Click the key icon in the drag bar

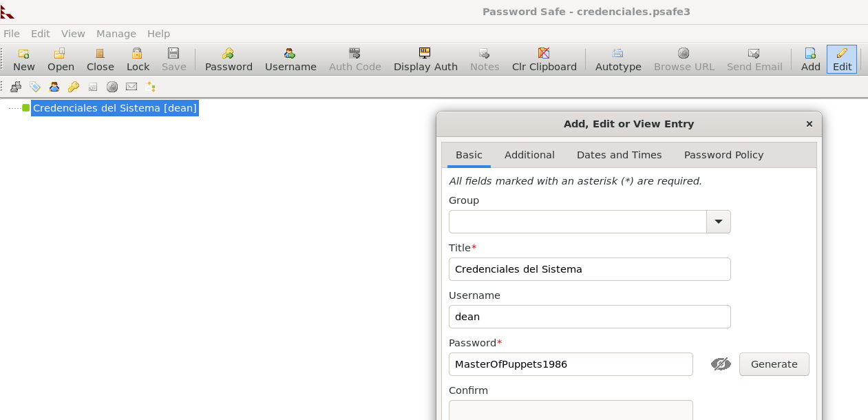(x=74, y=87)
